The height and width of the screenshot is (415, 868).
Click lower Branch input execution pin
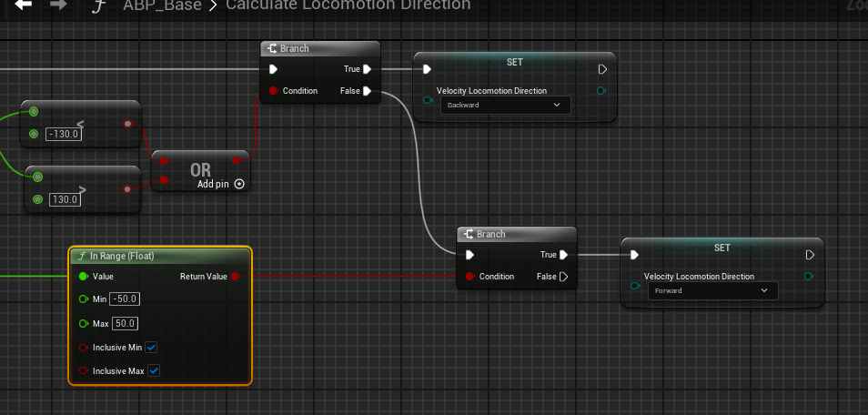point(469,255)
